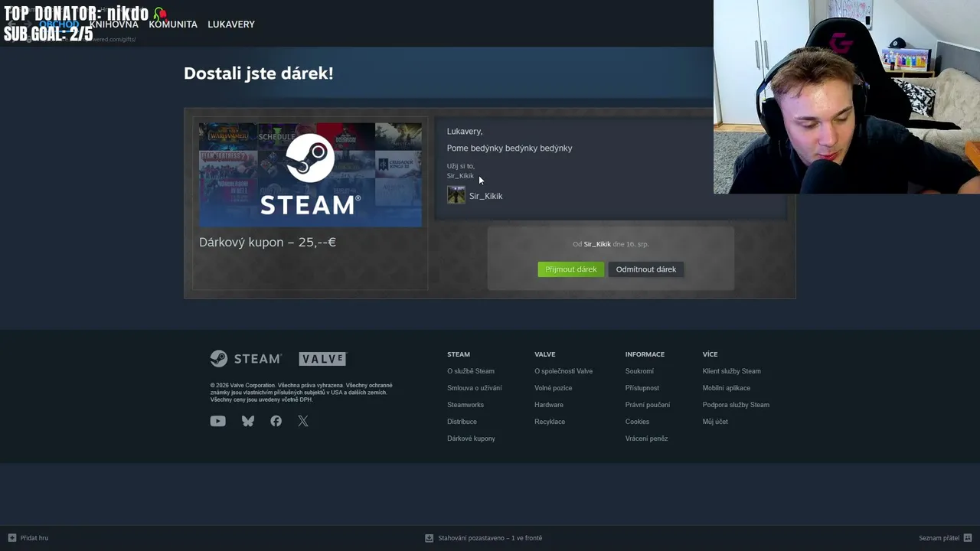
Task: Open Hardware footer link
Action: coord(548,405)
